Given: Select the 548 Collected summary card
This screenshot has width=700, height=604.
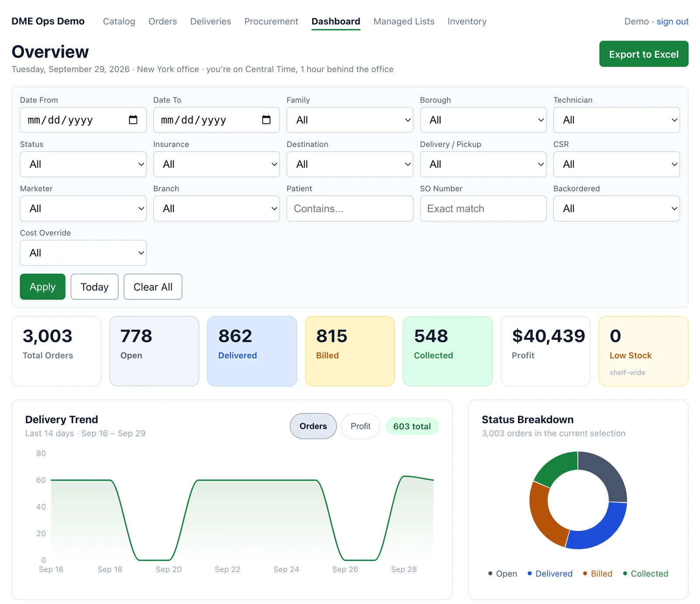Looking at the screenshot, I should [x=448, y=351].
